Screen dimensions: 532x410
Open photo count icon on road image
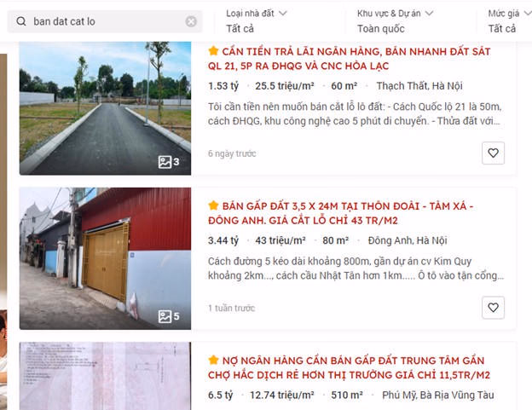tap(169, 162)
